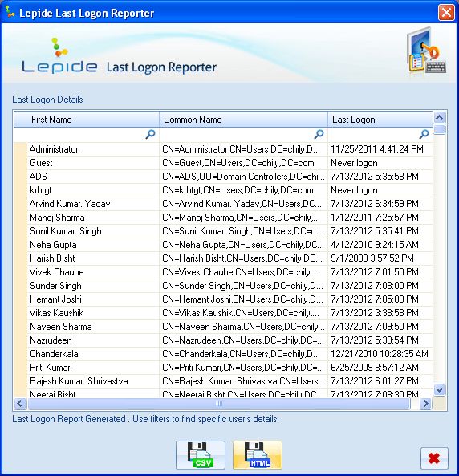
Task: Click Guest's Never logon cell
Action: point(380,163)
